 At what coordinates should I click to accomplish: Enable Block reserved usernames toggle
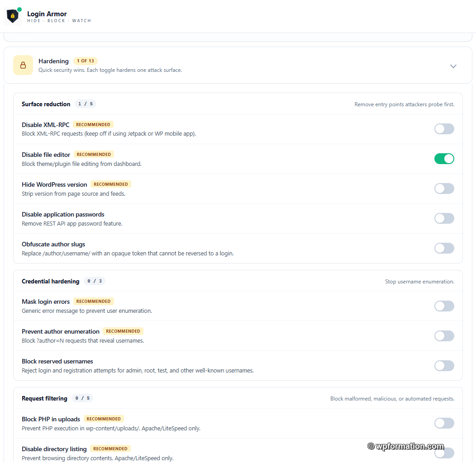pyautogui.click(x=444, y=366)
